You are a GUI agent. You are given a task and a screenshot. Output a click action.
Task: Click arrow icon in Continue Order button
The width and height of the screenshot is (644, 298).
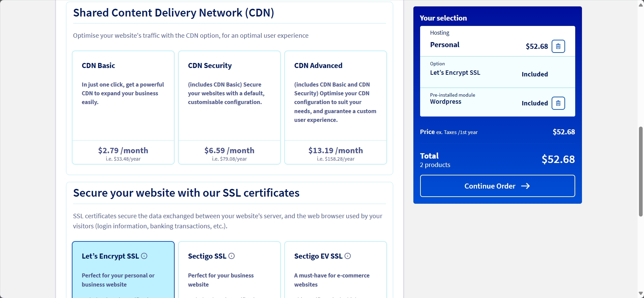(525, 186)
